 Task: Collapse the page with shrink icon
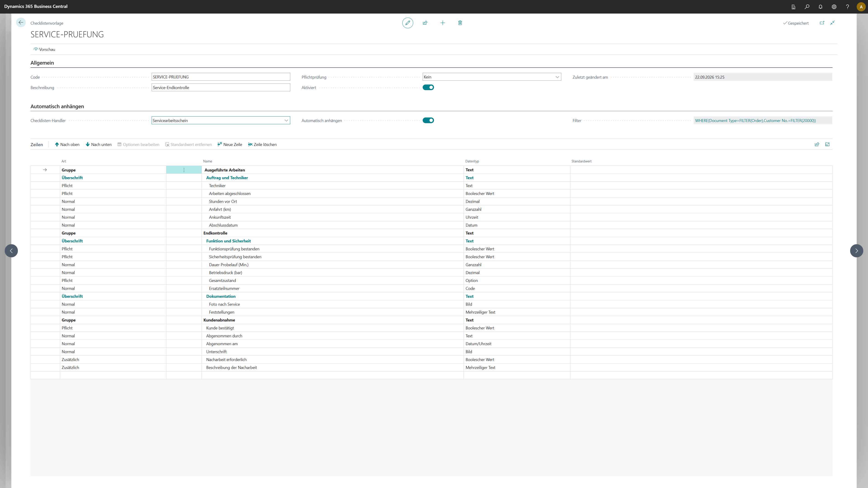(x=832, y=23)
